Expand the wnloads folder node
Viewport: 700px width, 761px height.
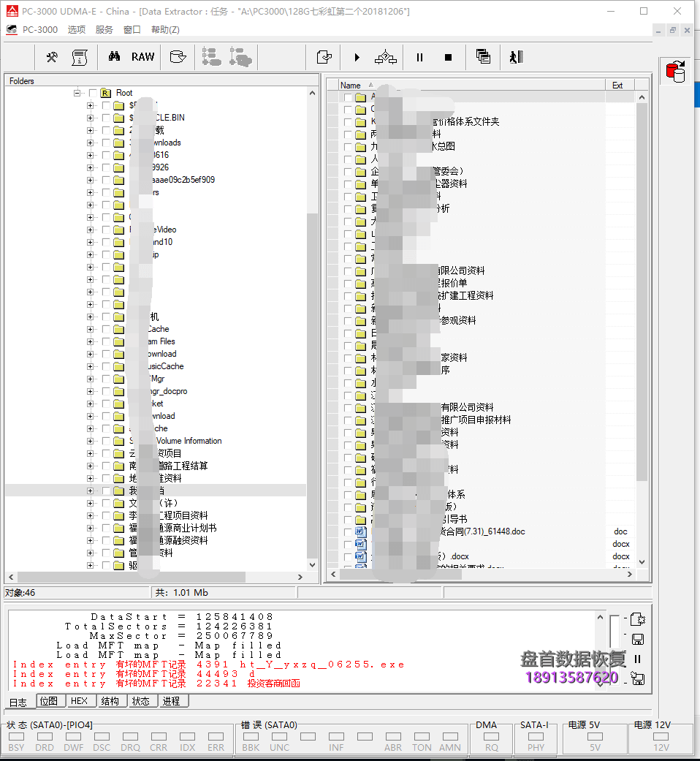point(90,143)
